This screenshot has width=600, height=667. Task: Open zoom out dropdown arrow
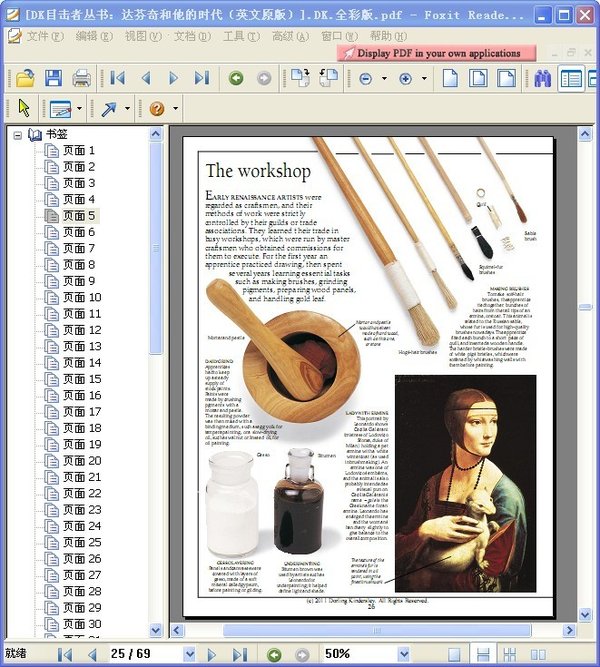(384, 79)
